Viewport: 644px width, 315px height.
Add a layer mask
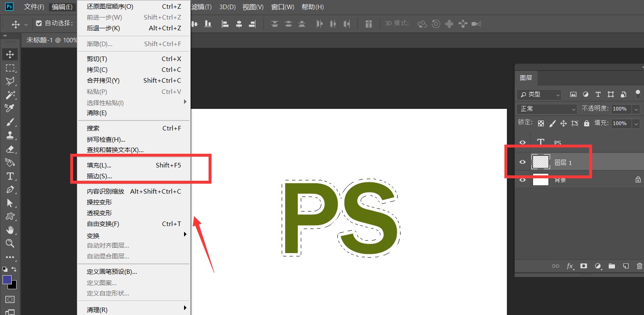coord(584,266)
